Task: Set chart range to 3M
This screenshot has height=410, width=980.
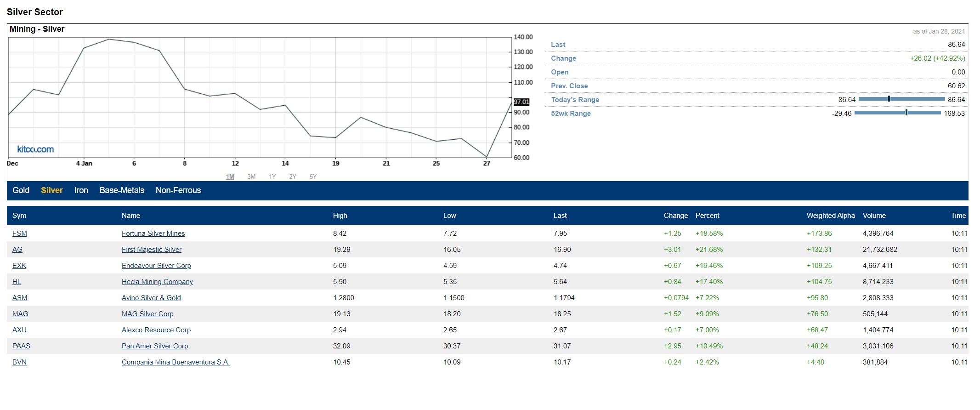Action: pos(251,177)
